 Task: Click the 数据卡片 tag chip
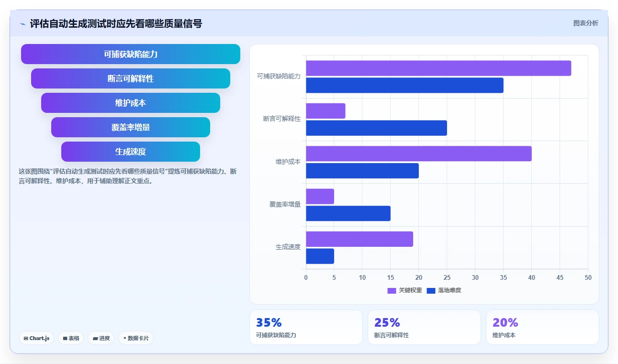(136, 338)
